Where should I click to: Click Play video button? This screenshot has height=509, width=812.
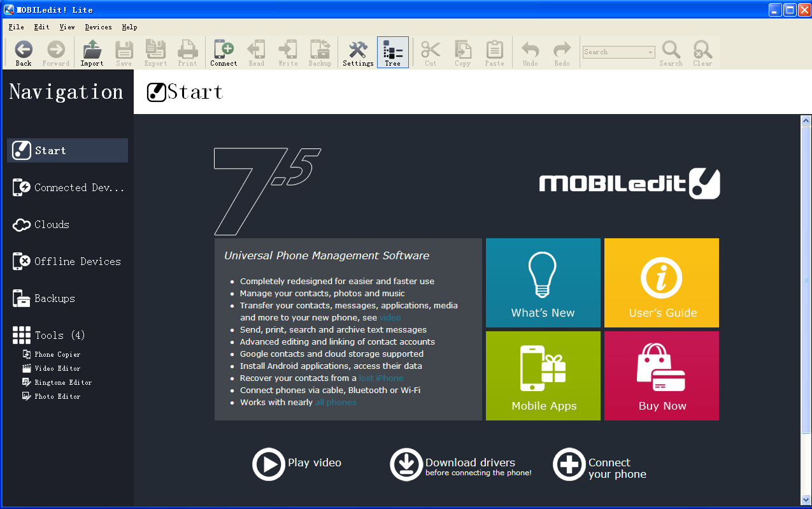pyautogui.click(x=297, y=464)
